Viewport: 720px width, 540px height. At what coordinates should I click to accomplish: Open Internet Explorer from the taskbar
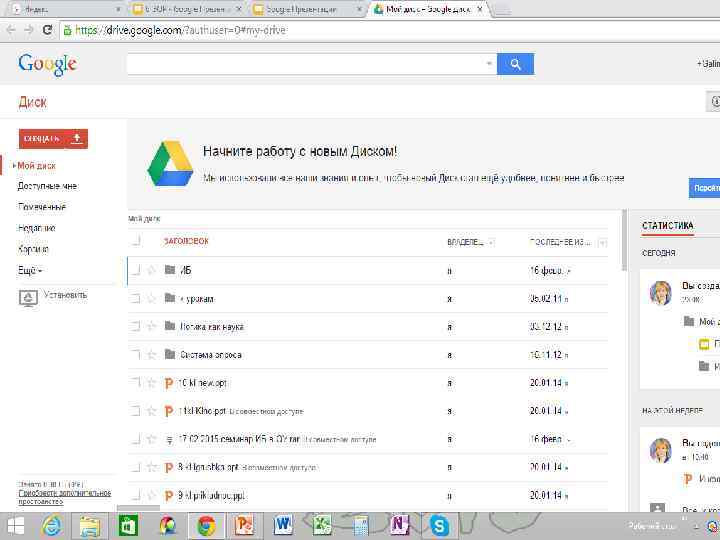(51, 526)
